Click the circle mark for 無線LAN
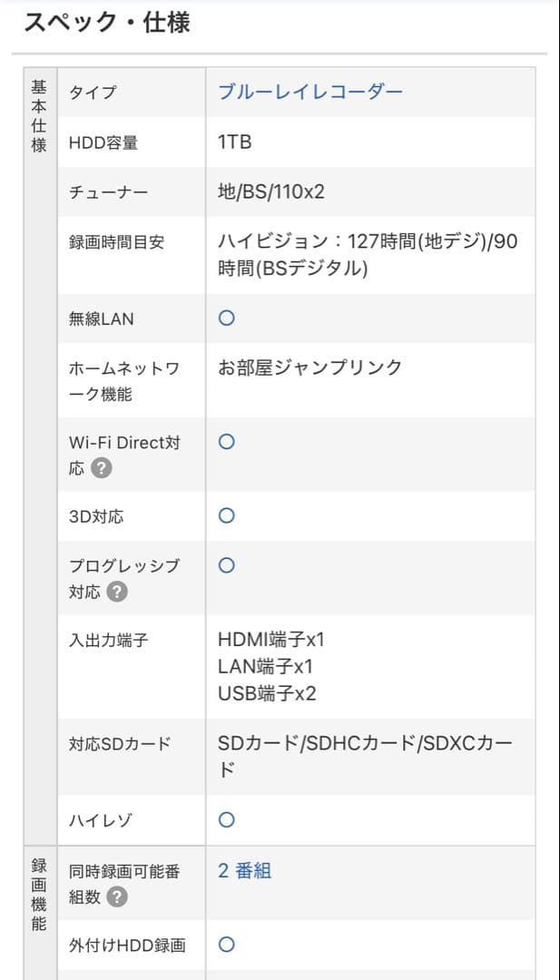The width and height of the screenshot is (560, 980). [227, 318]
